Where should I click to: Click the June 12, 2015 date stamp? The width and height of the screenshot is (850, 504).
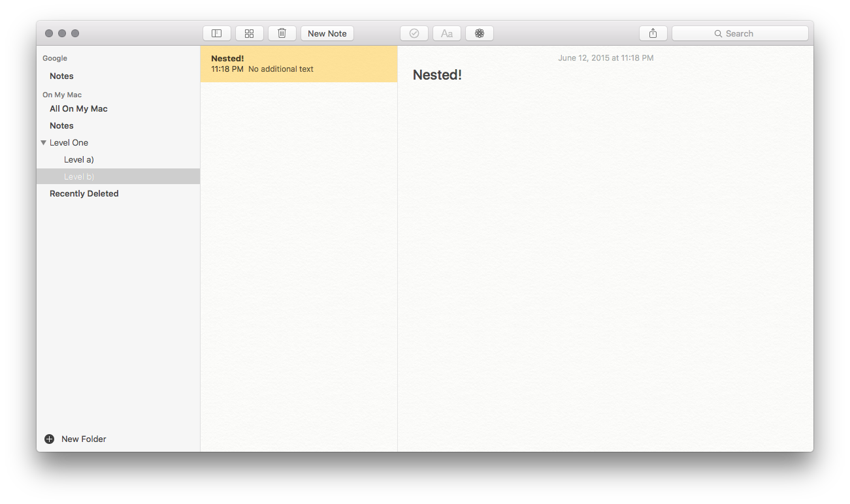[606, 58]
